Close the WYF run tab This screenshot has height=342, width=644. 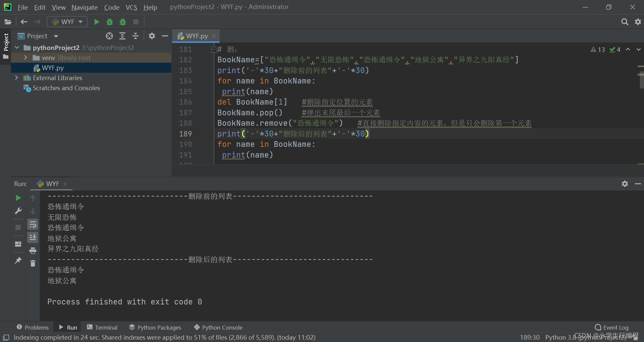[x=65, y=184]
